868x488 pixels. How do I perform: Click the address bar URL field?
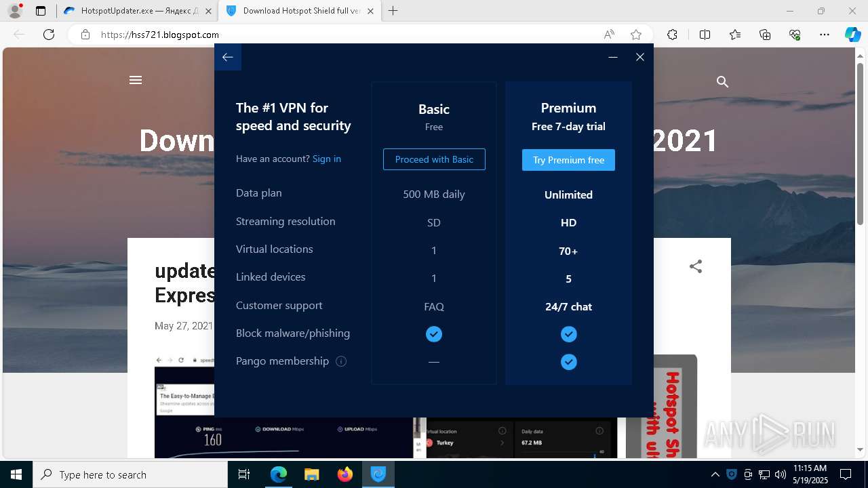click(346, 35)
